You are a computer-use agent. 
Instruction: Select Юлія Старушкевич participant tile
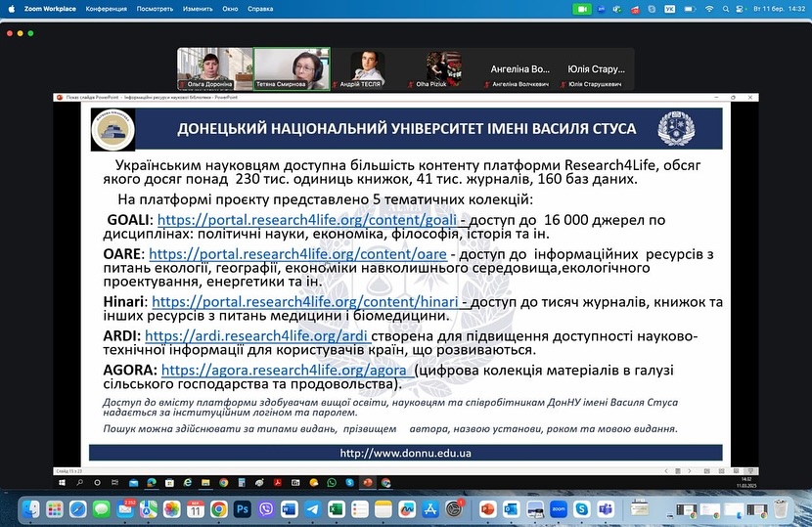[596, 68]
